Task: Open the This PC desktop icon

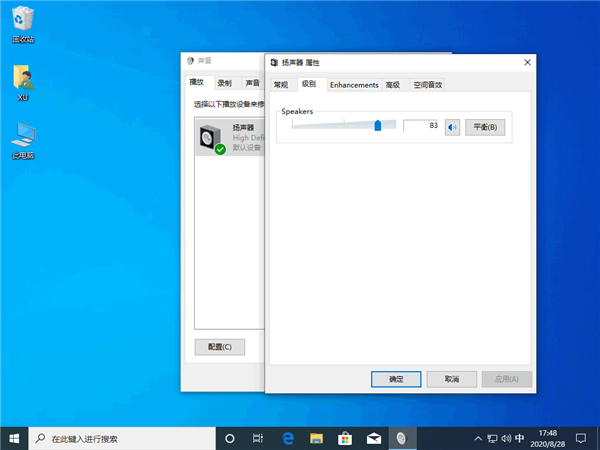Action: point(22,138)
